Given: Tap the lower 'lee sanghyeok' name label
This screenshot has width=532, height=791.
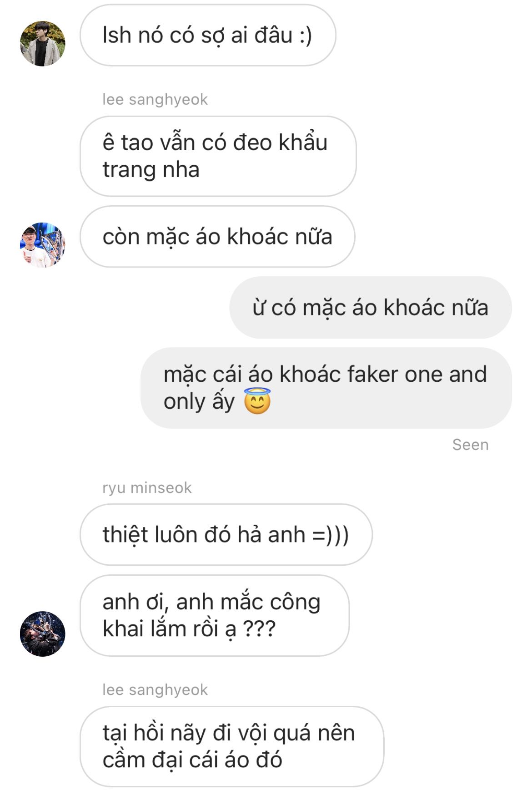Looking at the screenshot, I should click(x=155, y=690).
